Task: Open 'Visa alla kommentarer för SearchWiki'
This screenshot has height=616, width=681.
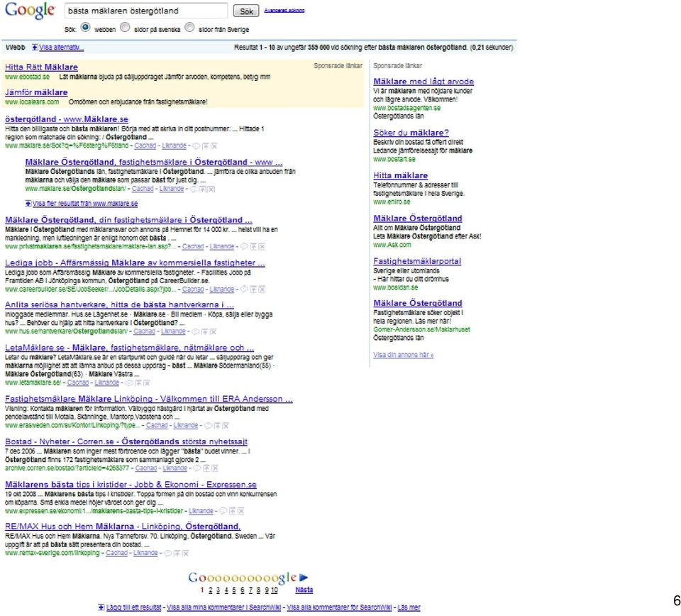Action: click(x=339, y=607)
